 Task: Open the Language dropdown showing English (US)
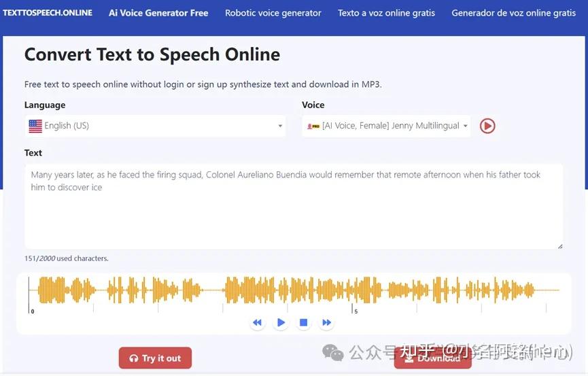[x=155, y=126]
